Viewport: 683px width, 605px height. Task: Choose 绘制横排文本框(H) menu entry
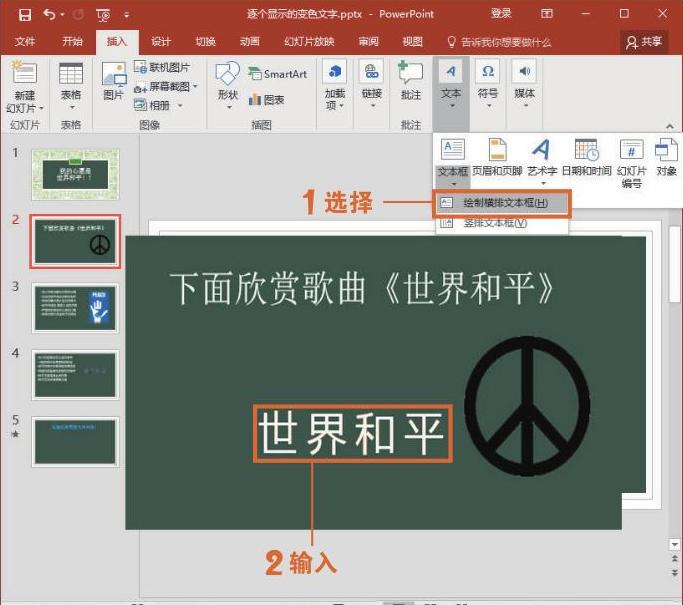(501, 203)
